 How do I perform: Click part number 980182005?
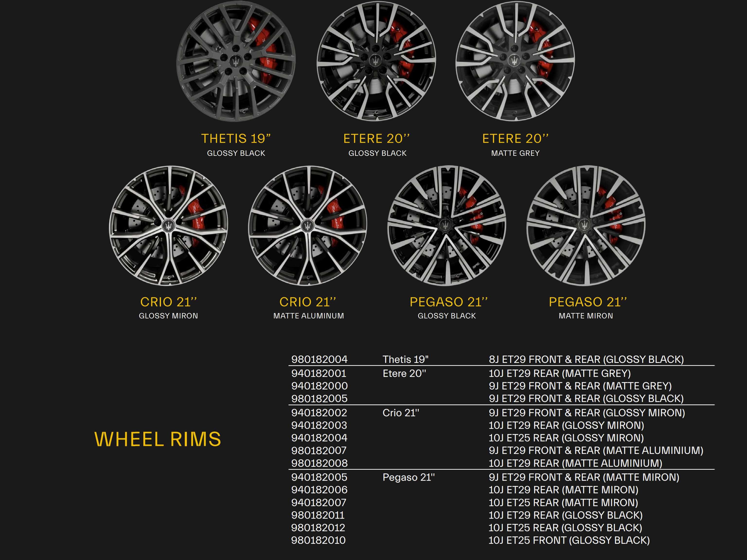[320, 398]
